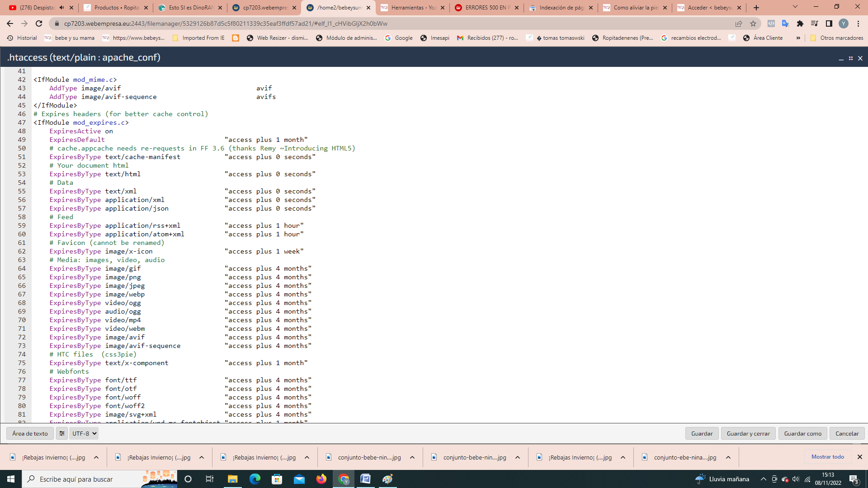
Task: Click Área de texto button
Action: [30, 433]
